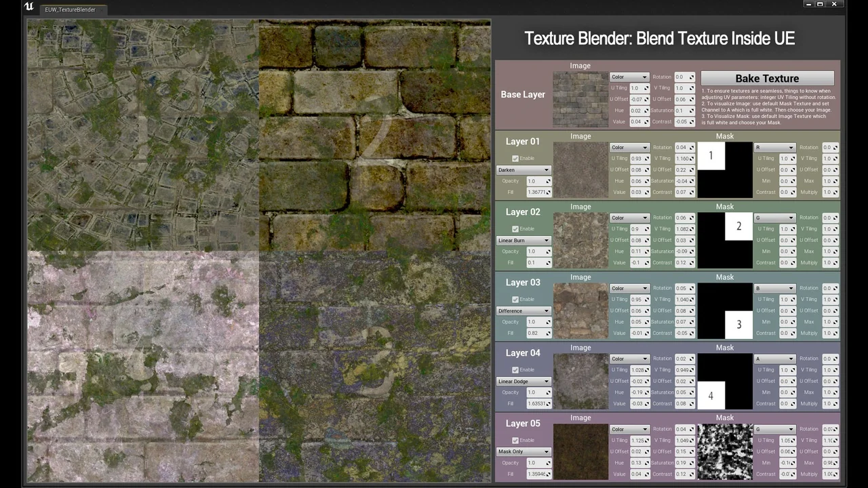Open the Base Layer Color dropdown
Screen dimensions: 868x488
pyautogui.click(x=629, y=77)
